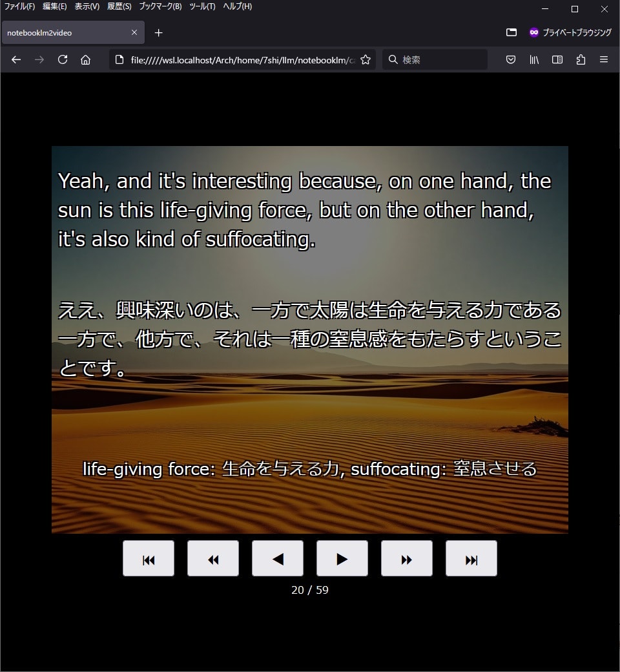The height and width of the screenshot is (672, 620).
Task: Click the プライベートブラウジング label
Action: (x=577, y=32)
